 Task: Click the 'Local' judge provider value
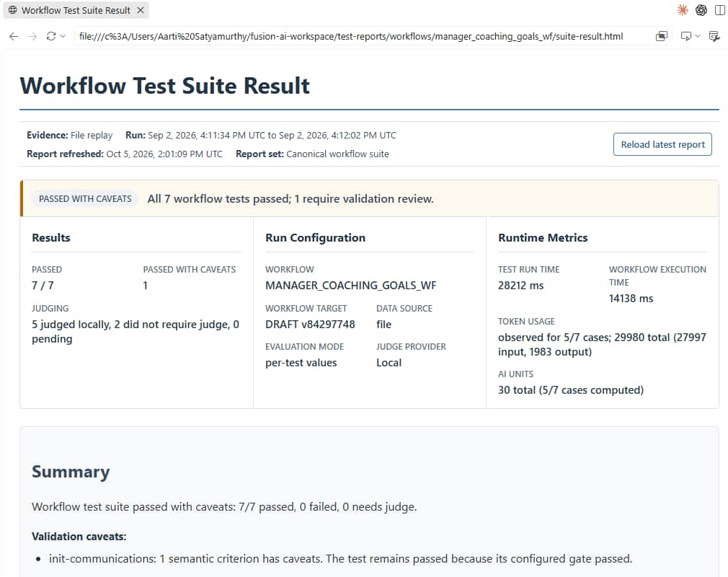click(x=389, y=363)
